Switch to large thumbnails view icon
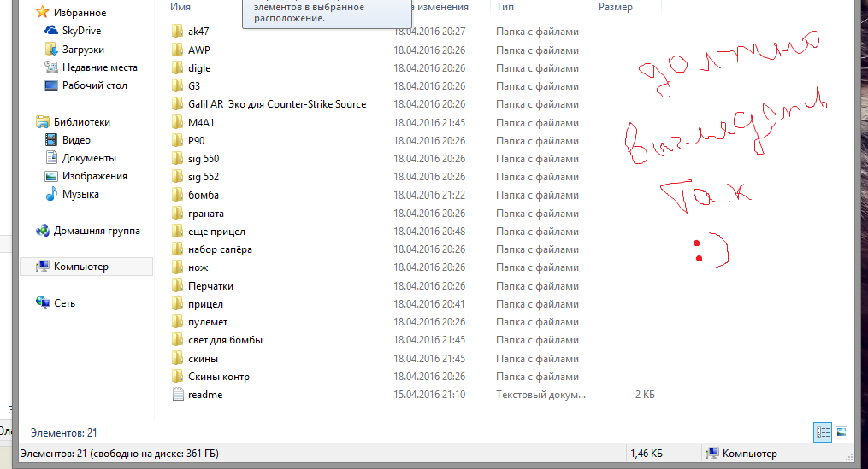 (x=841, y=432)
